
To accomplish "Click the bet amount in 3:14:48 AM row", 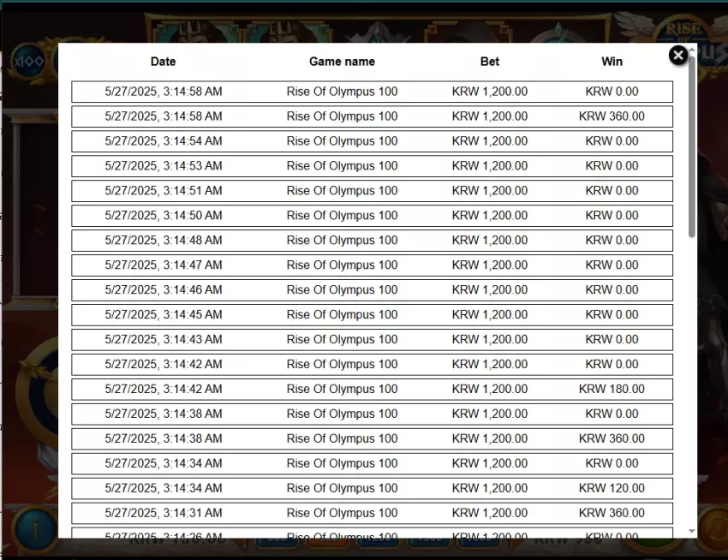I will (x=490, y=240).
